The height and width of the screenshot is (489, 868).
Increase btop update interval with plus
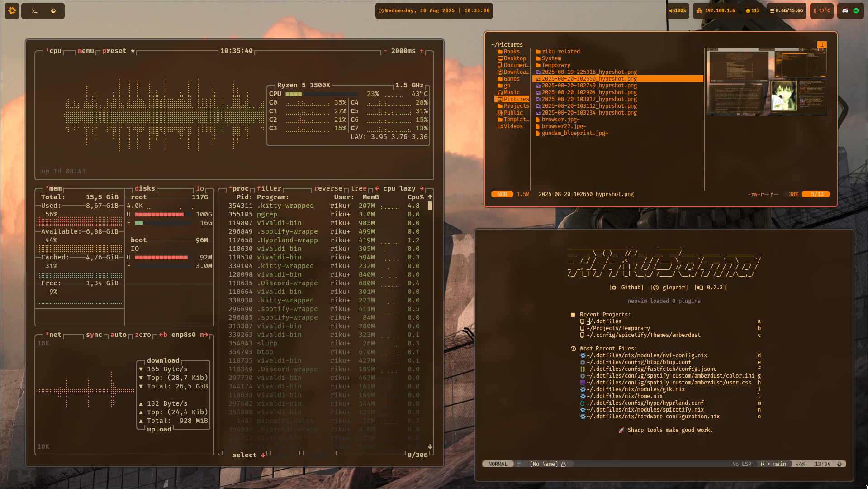422,51
